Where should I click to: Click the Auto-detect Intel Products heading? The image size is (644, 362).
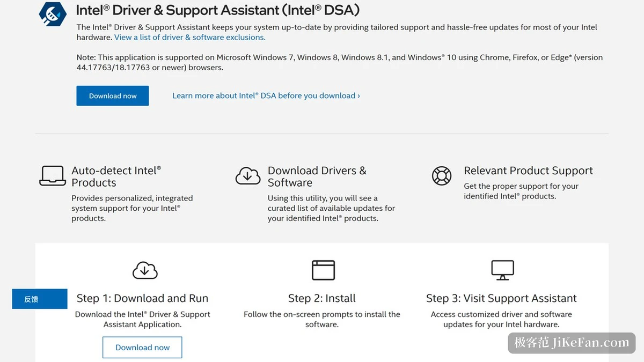(116, 176)
